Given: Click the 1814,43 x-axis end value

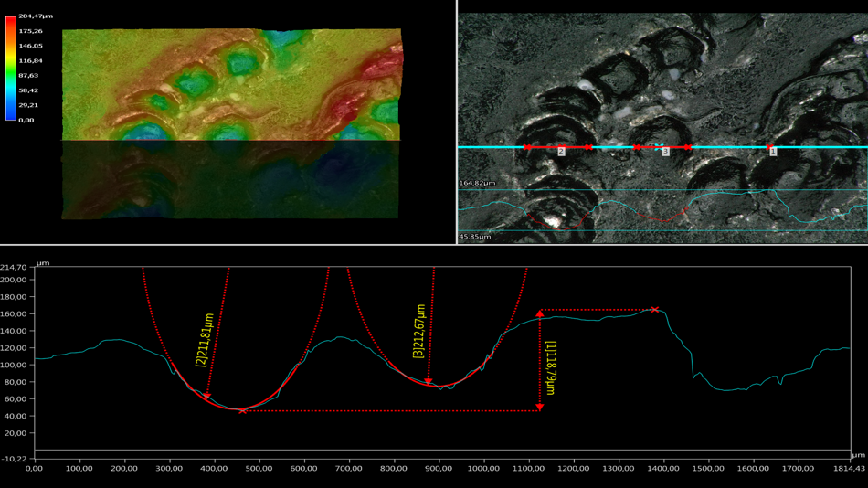Looking at the screenshot, I should [846, 468].
